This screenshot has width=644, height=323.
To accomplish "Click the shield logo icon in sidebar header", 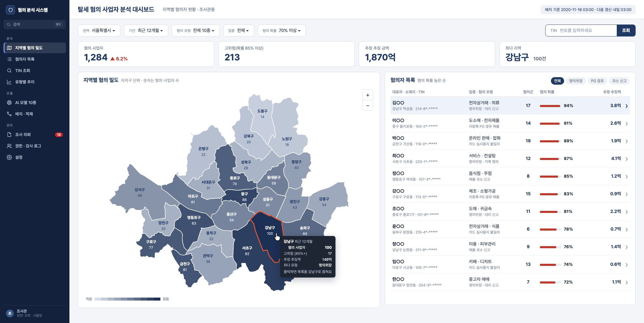I will coord(10,10).
